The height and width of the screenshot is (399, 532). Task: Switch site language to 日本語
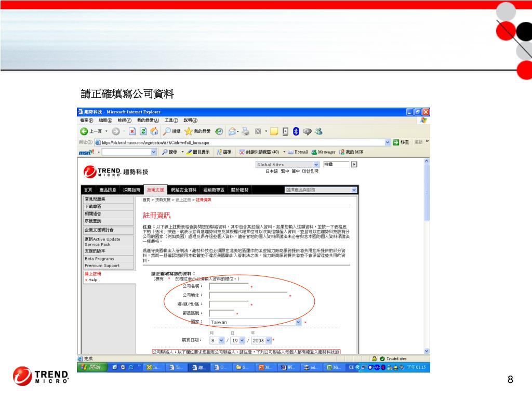coord(271,171)
